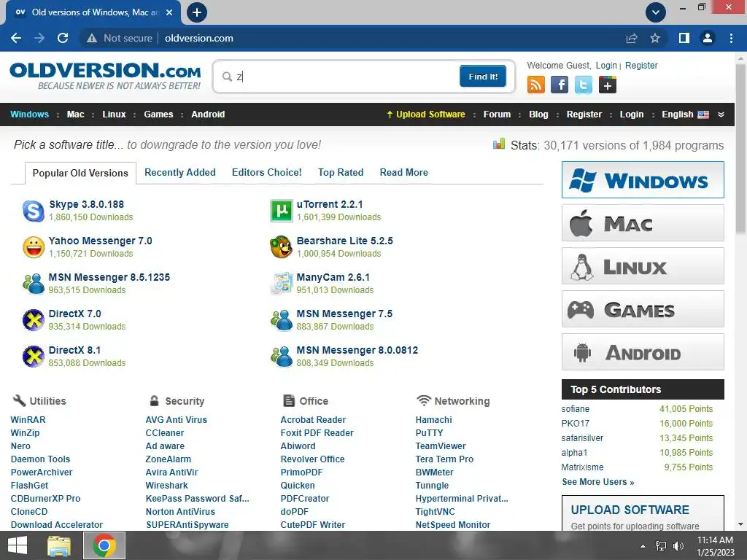Switch to Top Rated tab
This screenshot has width=747, height=560.
click(x=341, y=172)
